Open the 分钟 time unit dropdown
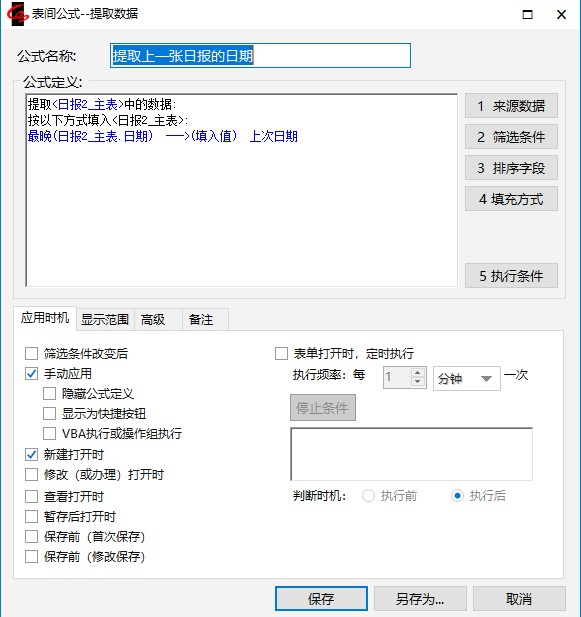The image size is (581, 617). click(x=467, y=379)
